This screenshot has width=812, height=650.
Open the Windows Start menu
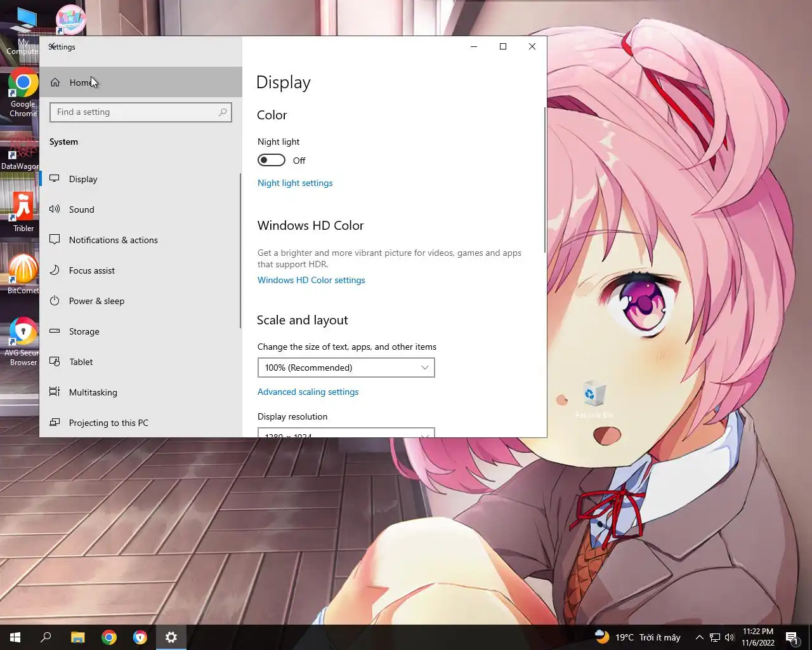coord(15,637)
